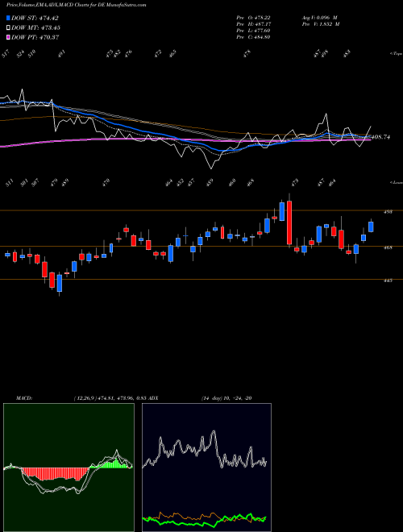Click the 493 price level label

[x=388, y=211]
